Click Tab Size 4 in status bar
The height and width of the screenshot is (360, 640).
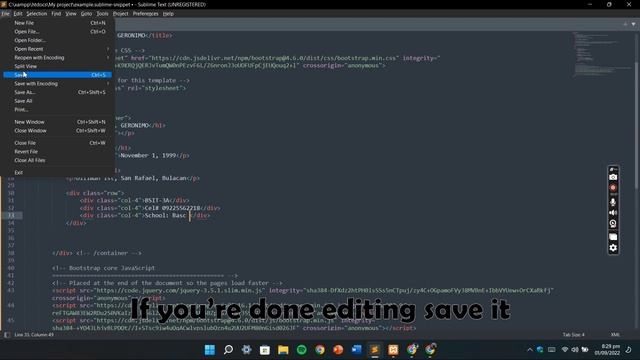[x=573, y=335]
